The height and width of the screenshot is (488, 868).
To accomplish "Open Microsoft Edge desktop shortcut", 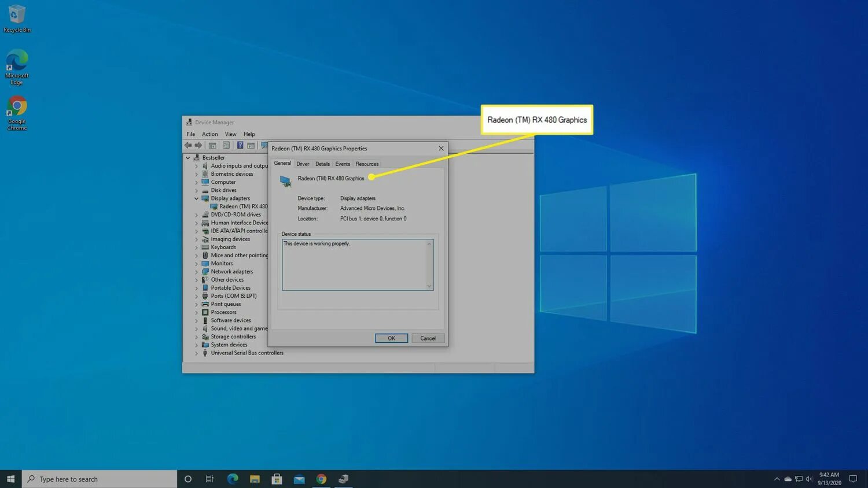I will click(x=17, y=68).
